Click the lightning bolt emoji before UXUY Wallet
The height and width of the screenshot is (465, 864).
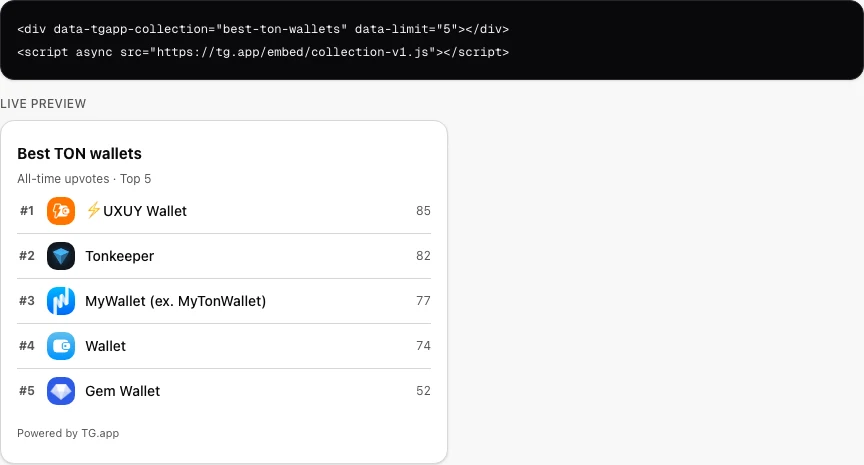click(93, 210)
